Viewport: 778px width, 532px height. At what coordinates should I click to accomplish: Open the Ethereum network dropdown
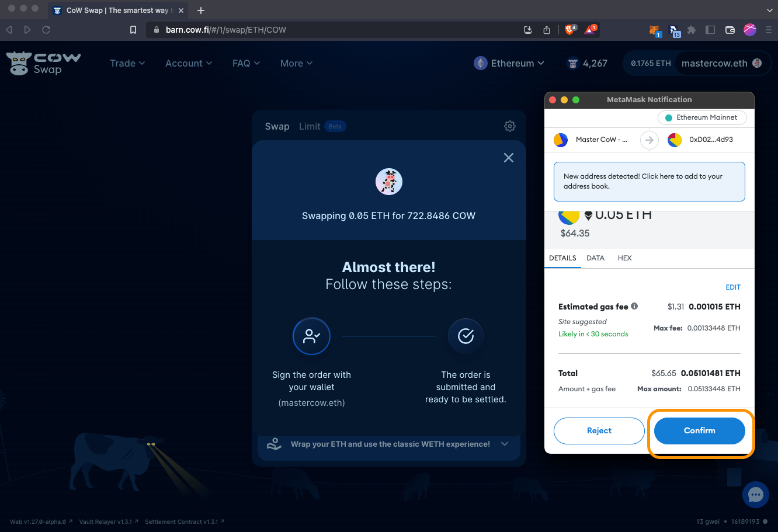[508, 63]
